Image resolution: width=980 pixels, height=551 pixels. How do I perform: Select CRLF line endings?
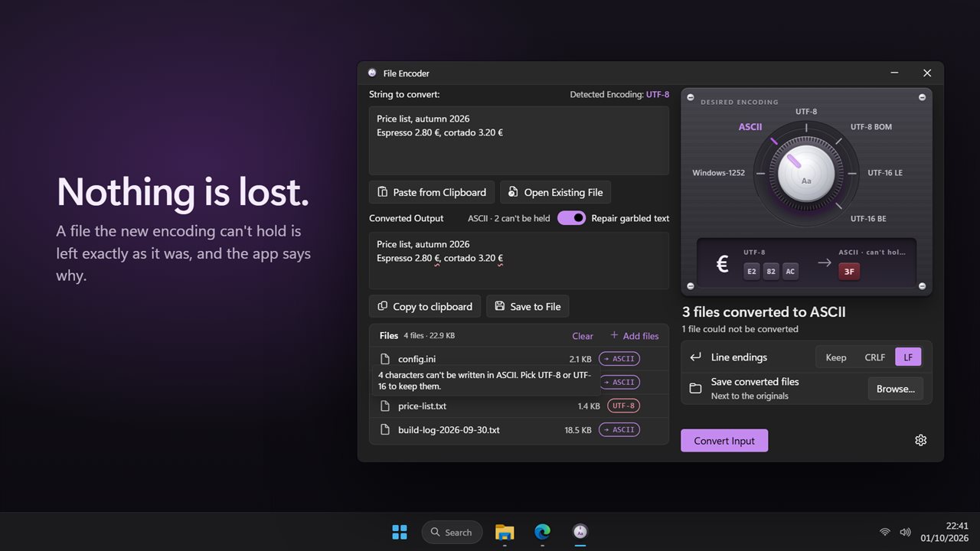(874, 357)
